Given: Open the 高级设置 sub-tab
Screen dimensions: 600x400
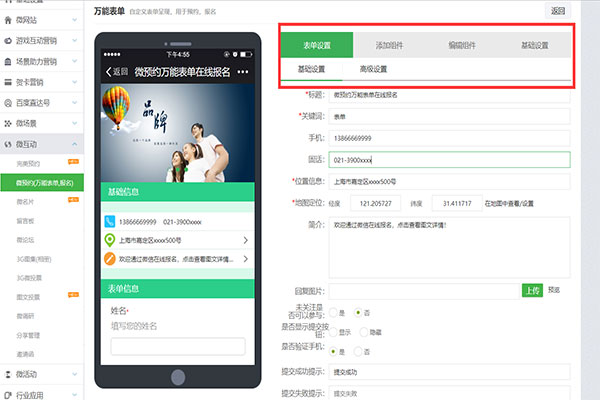Looking at the screenshot, I should [x=373, y=69].
